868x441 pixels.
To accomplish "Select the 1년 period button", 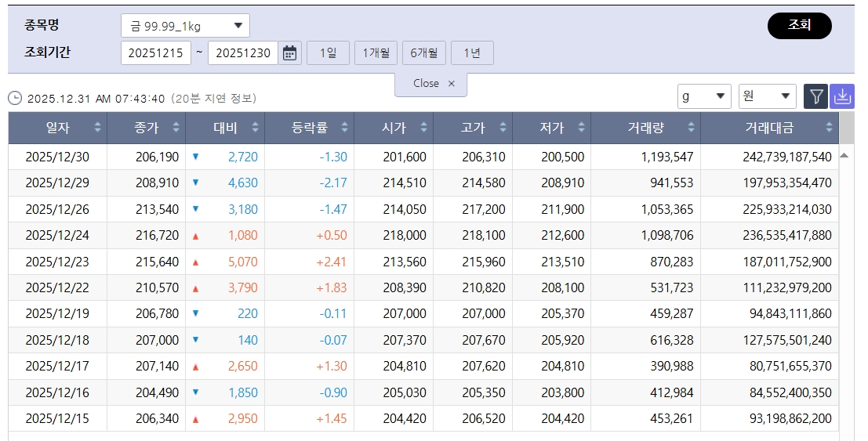I will click(x=472, y=53).
